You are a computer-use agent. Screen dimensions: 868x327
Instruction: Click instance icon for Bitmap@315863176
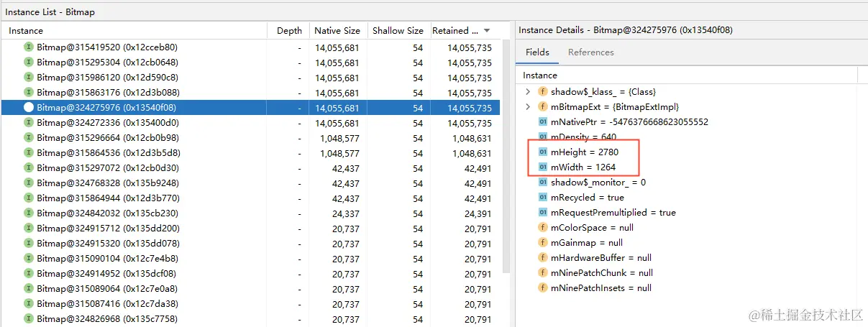[x=29, y=93]
